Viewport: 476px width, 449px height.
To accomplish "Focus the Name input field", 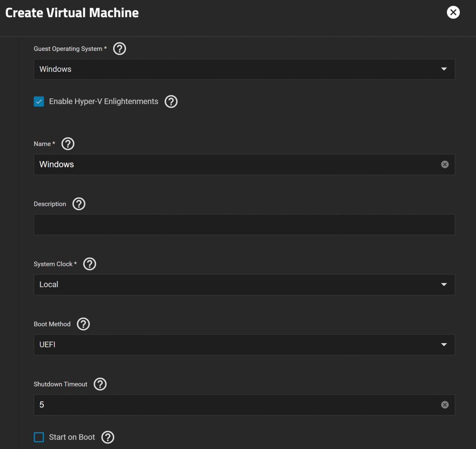I will [236, 165].
